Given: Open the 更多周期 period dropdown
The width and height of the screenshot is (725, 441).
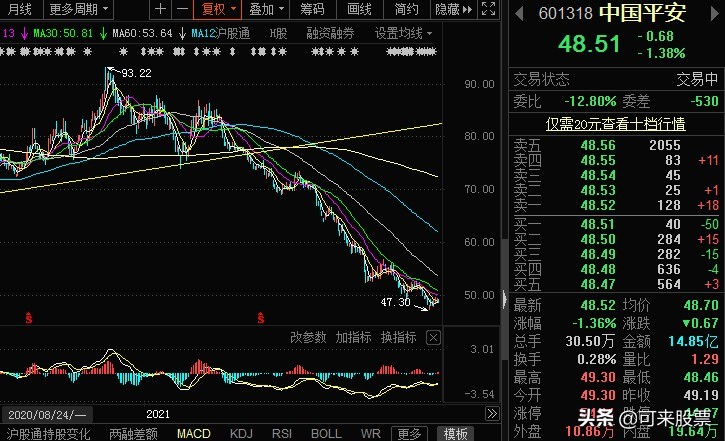Looking at the screenshot, I should pos(78,9).
